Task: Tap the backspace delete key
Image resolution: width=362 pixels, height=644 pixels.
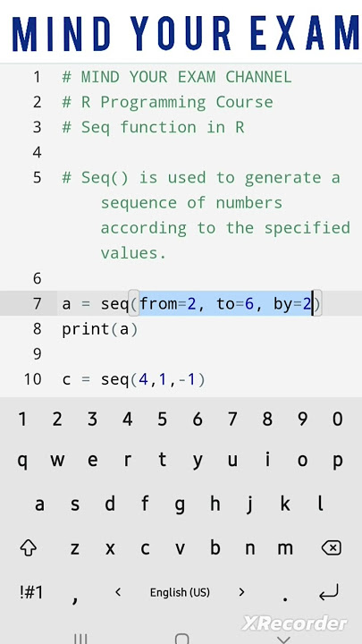Action: click(332, 547)
